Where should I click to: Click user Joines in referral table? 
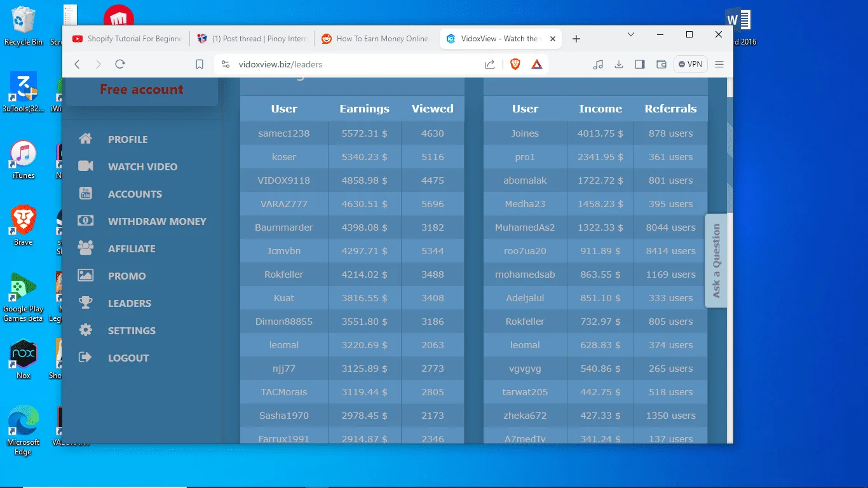pyautogui.click(x=526, y=133)
